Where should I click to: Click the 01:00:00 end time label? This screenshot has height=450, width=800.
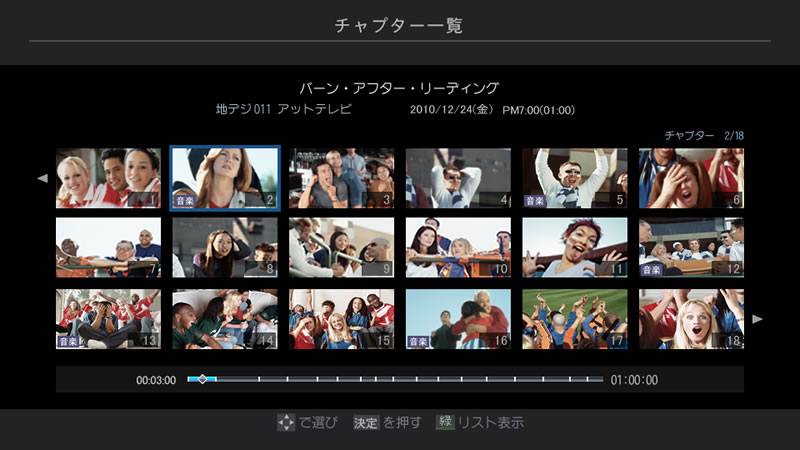[634, 381]
